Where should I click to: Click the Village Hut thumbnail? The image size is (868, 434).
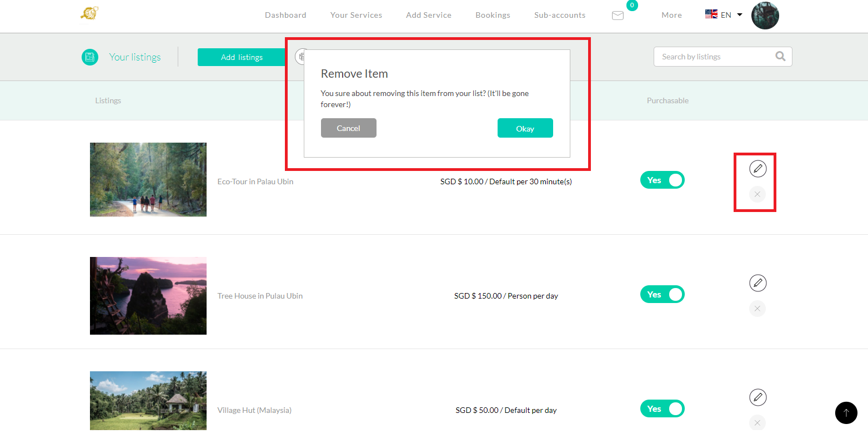[148, 401]
